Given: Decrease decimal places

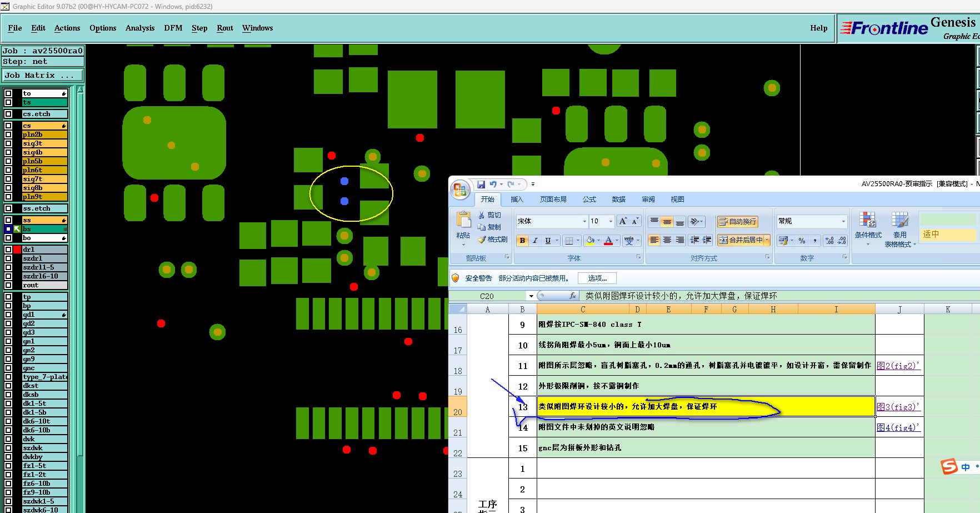Looking at the screenshot, I should 842,241.
